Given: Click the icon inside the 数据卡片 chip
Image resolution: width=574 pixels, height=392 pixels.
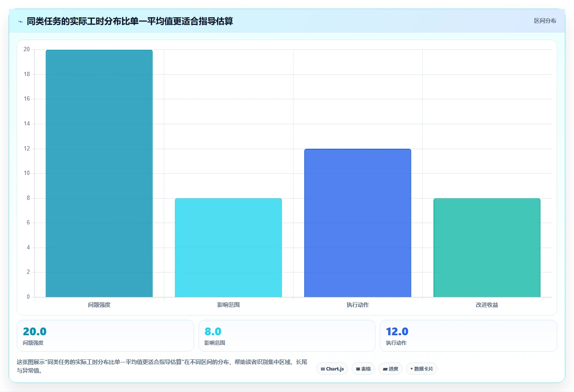Looking at the screenshot, I should [412, 369].
